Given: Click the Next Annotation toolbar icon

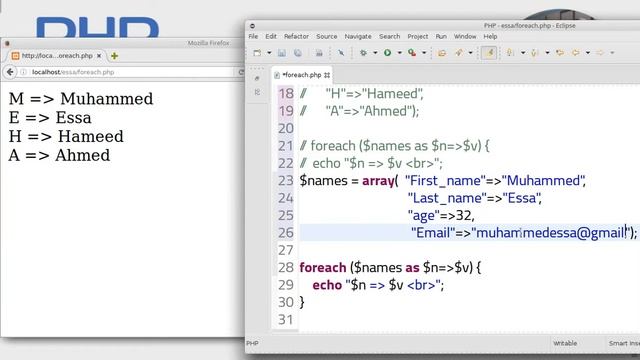Looking at the screenshot, I should pyautogui.click(x=510, y=53).
